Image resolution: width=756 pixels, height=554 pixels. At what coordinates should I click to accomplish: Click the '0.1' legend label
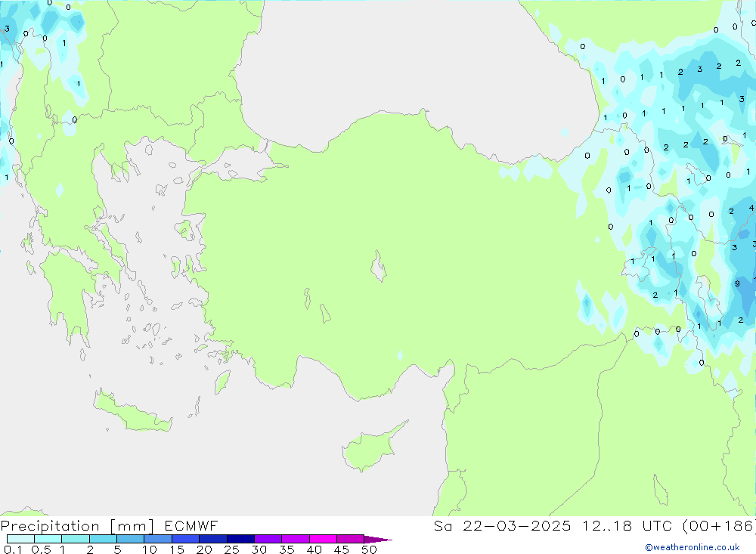click(x=13, y=549)
